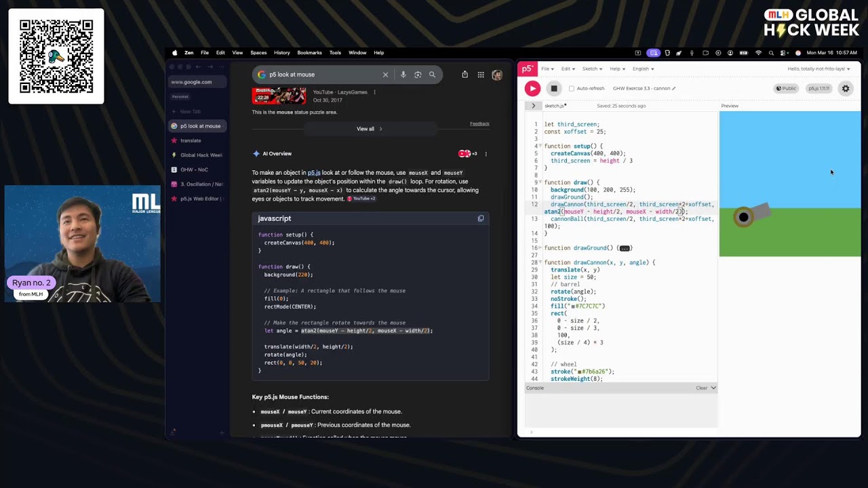Click the Wi-Fi status icon in menu bar
Viewport: 868px width, 488px height.
[x=758, y=53]
